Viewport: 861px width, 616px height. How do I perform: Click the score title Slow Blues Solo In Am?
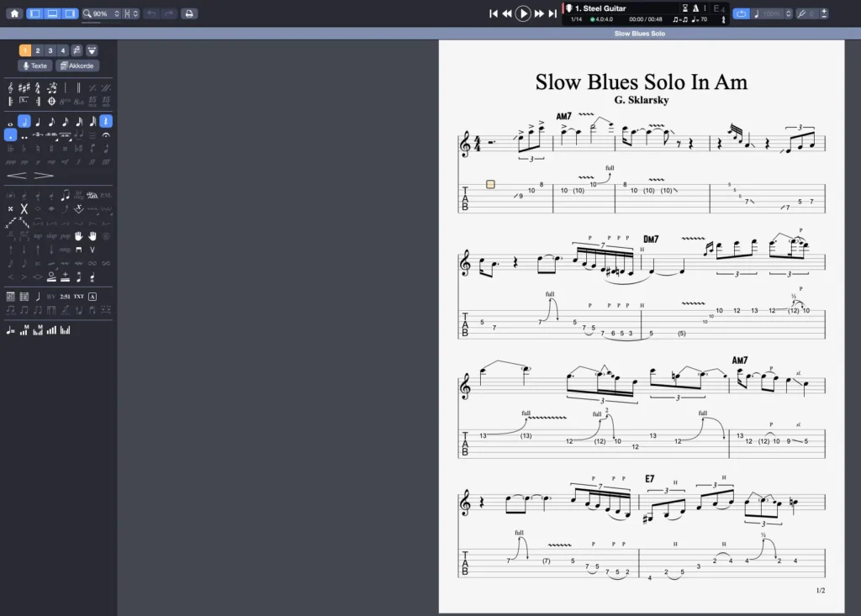click(642, 82)
